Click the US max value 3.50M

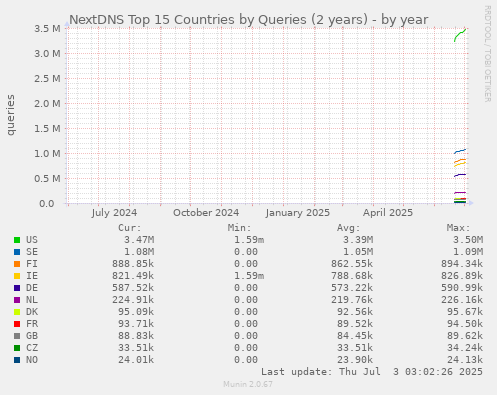[468, 240]
